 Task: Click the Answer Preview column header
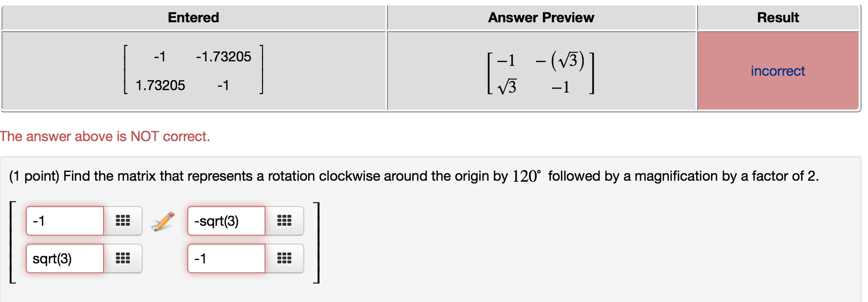click(x=541, y=18)
